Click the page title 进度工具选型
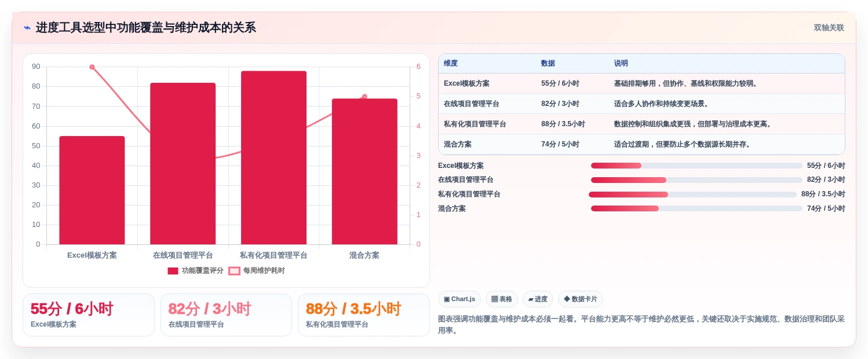 (x=145, y=28)
